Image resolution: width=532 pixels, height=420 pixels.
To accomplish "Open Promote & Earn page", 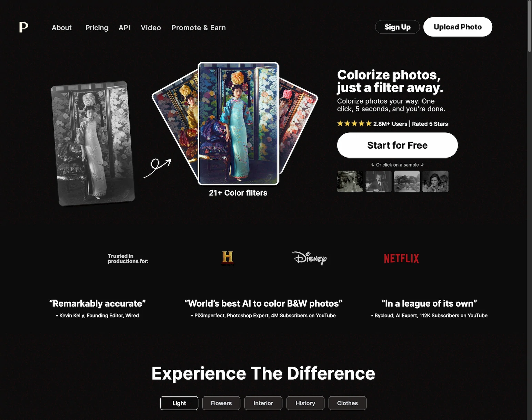I will pos(199,28).
